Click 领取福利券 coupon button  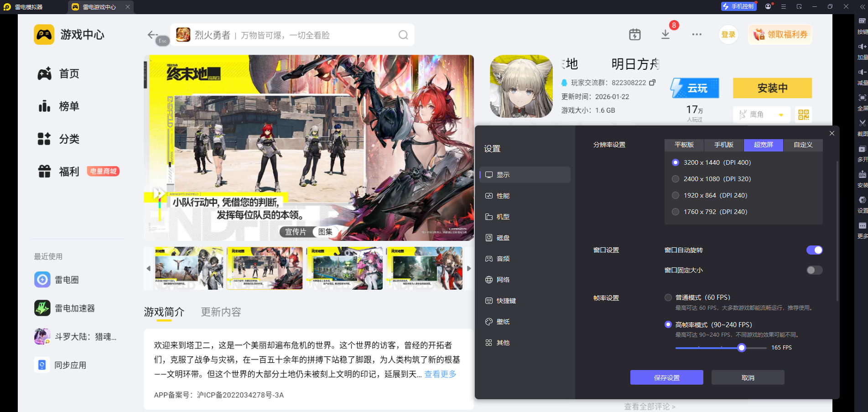coord(780,35)
